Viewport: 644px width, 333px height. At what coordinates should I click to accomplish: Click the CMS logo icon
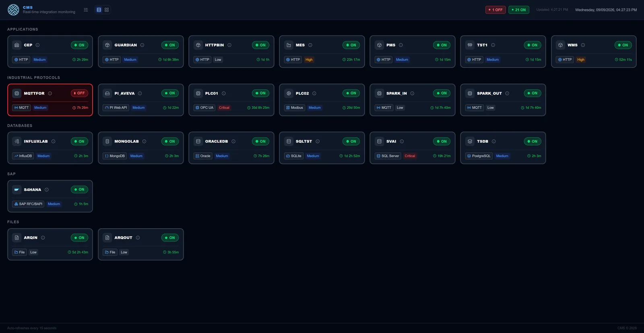[x=13, y=10]
